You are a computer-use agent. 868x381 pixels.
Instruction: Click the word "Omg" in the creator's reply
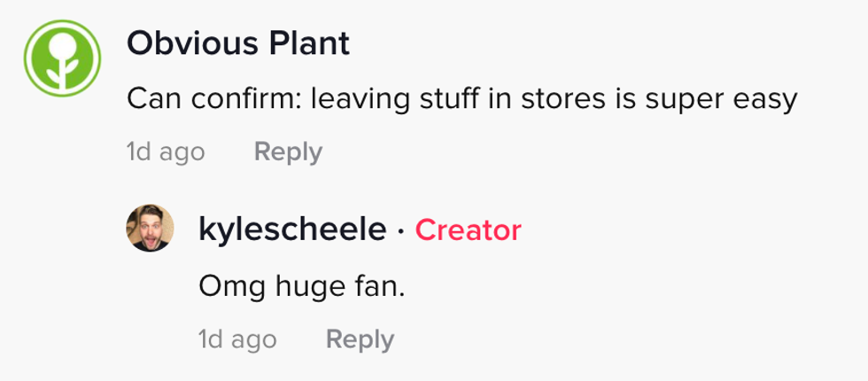(x=223, y=286)
